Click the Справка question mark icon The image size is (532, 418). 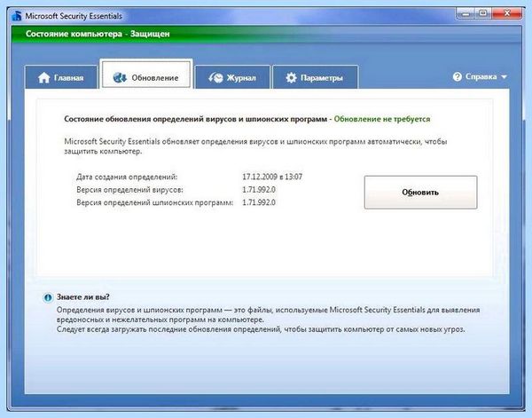[x=457, y=76]
